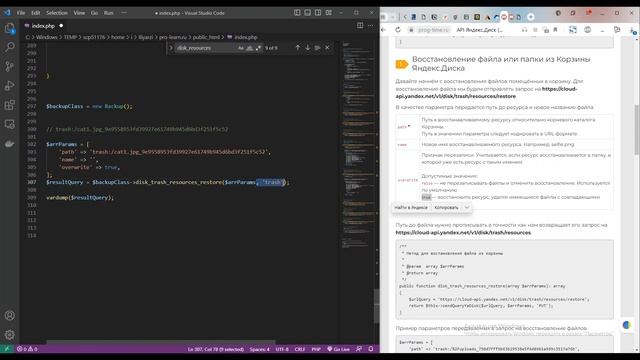Click the public_html breadcrumb segment
The height and width of the screenshot is (360, 640).
[206, 37]
